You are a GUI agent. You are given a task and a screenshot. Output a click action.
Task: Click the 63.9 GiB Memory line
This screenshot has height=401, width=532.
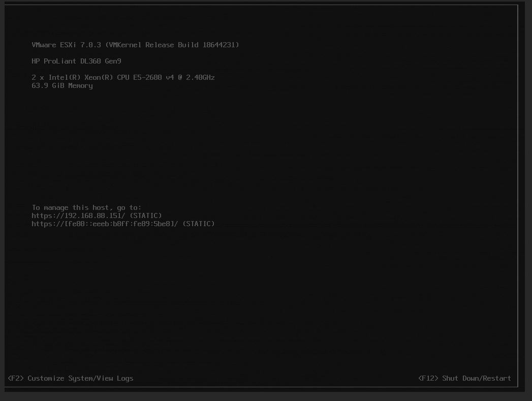62,85
